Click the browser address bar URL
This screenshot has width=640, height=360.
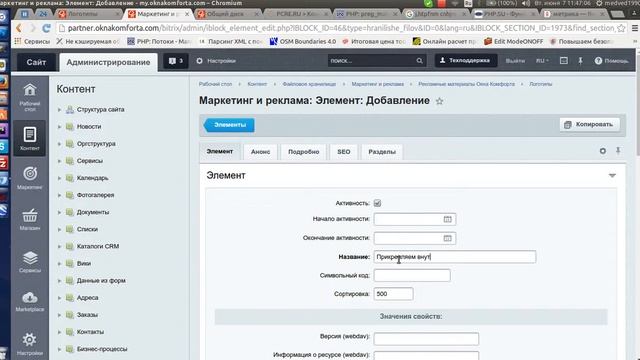pos(341,28)
